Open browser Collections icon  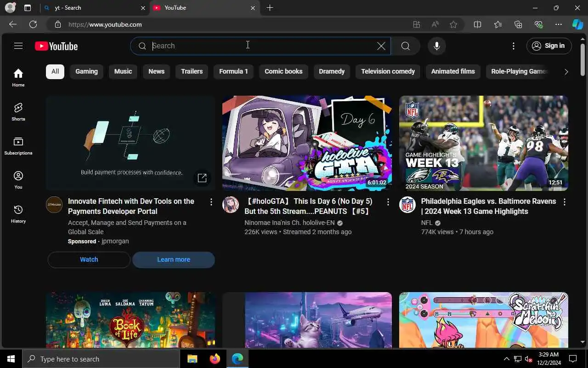pyautogui.click(x=518, y=24)
